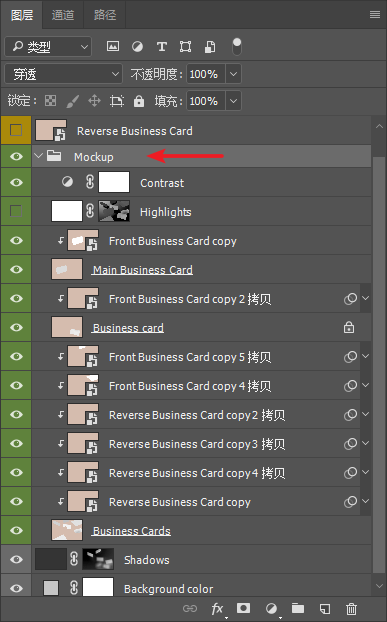Viewport: 387px width, 622px height.
Task: Click mask link on Background color layer
Action: pos(74,587)
